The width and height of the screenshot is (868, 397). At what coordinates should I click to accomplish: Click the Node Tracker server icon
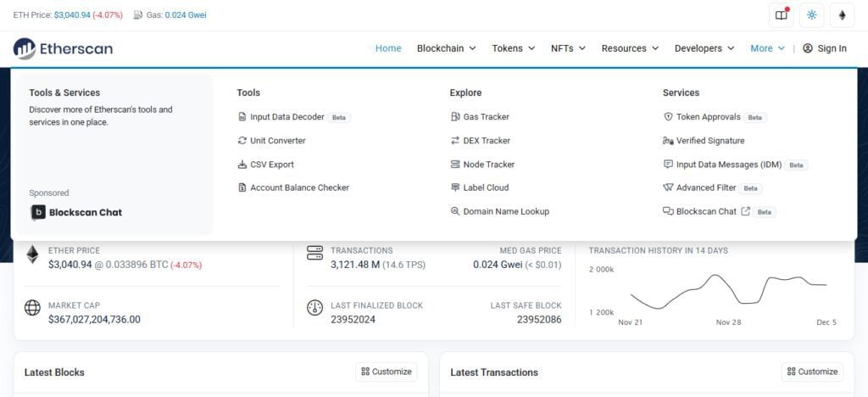(455, 165)
